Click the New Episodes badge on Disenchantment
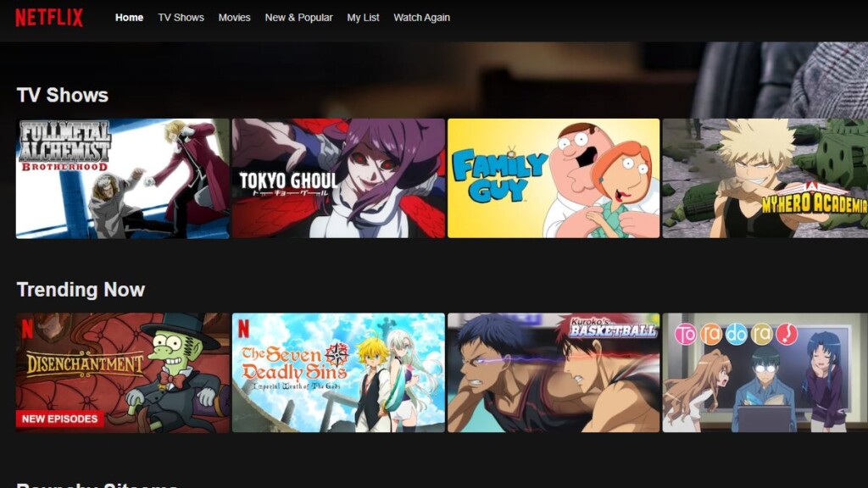 tap(60, 419)
